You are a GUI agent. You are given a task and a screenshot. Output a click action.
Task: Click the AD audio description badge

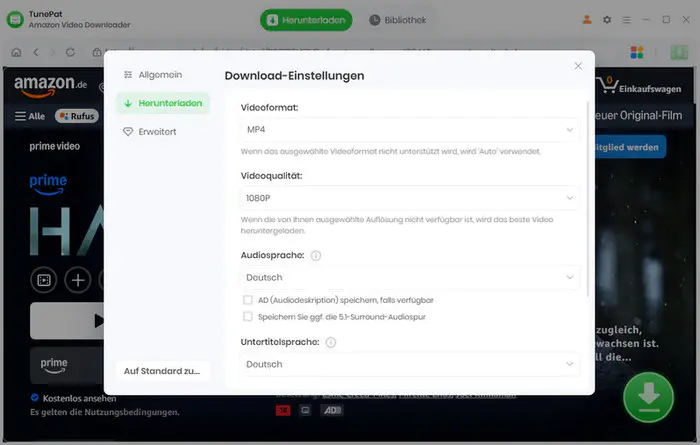[332, 410]
